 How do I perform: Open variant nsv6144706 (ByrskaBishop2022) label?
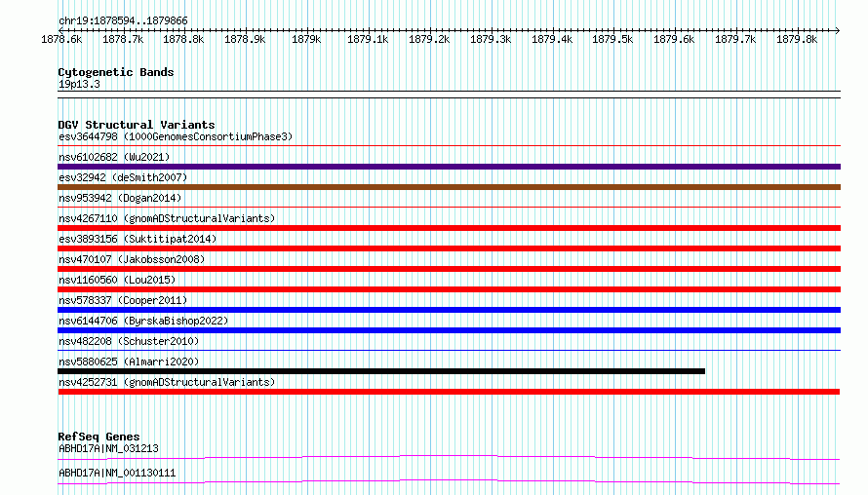143,321
